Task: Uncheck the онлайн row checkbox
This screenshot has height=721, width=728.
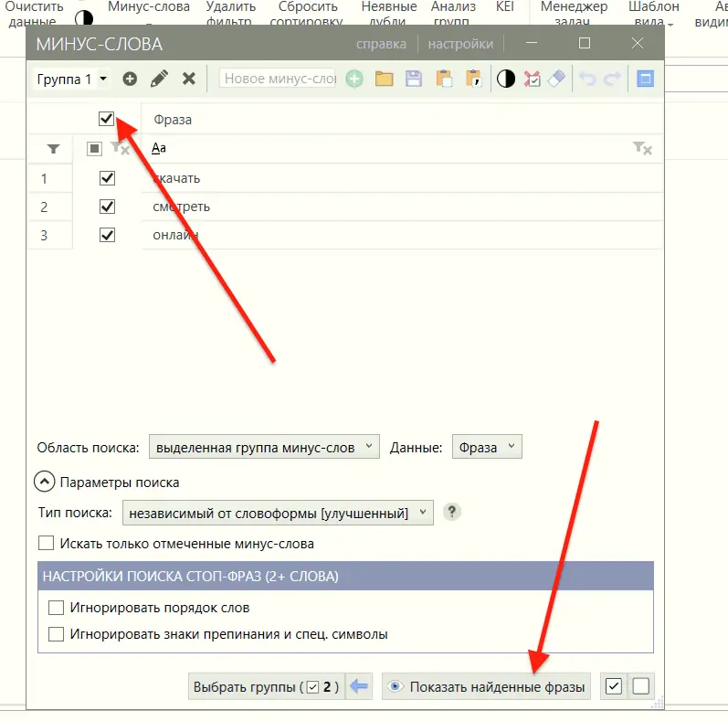Action: coord(107,235)
